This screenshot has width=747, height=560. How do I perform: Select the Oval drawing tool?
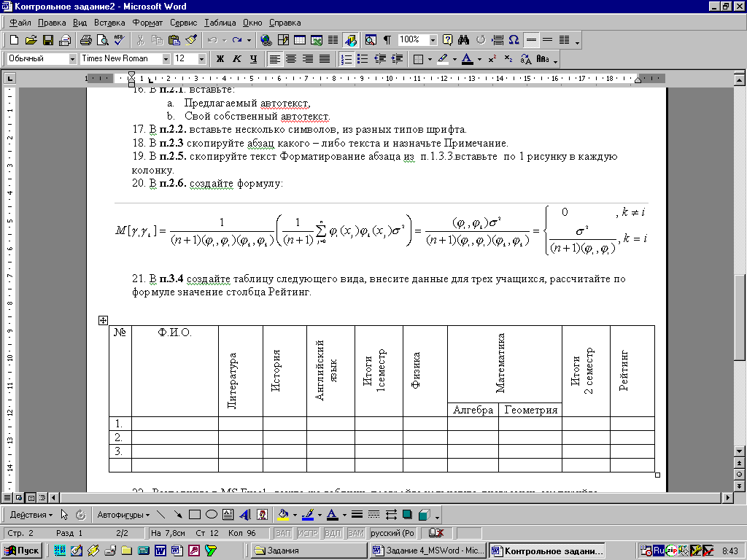212,515
